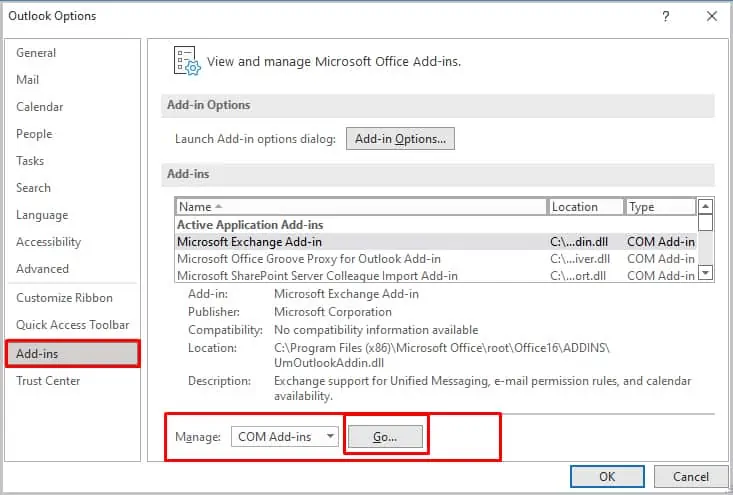Close the Outlook Options dialog
Image resolution: width=733 pixels, height=495 pixels.
(x=711, y=16)
